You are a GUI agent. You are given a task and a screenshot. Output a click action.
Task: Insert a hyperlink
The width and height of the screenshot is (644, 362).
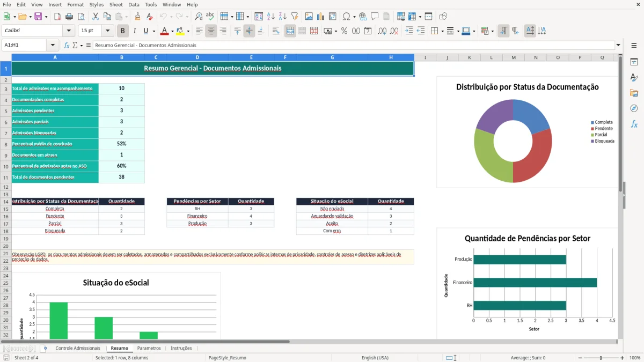pos(363,17)
